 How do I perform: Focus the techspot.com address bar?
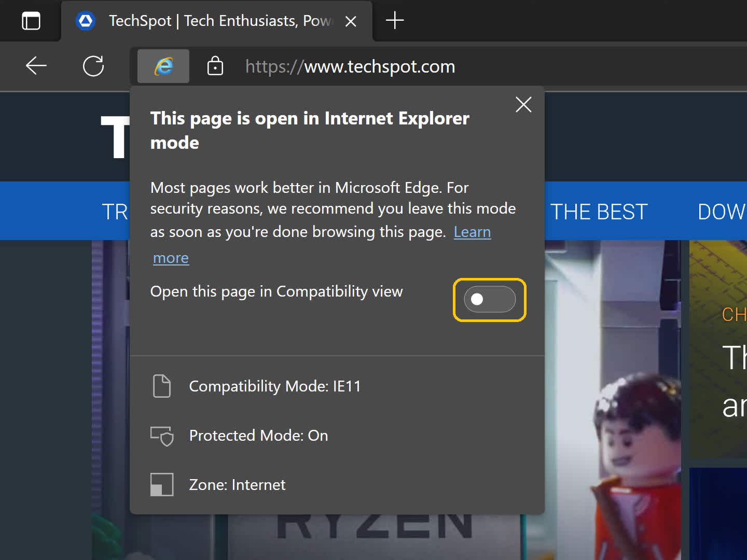point(350,66)
